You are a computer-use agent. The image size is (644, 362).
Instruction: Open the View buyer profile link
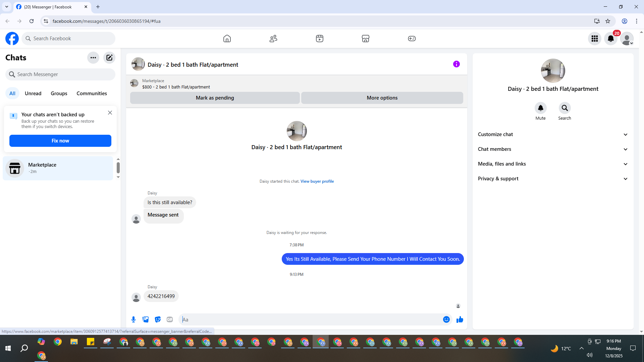[x=317, y=181]
